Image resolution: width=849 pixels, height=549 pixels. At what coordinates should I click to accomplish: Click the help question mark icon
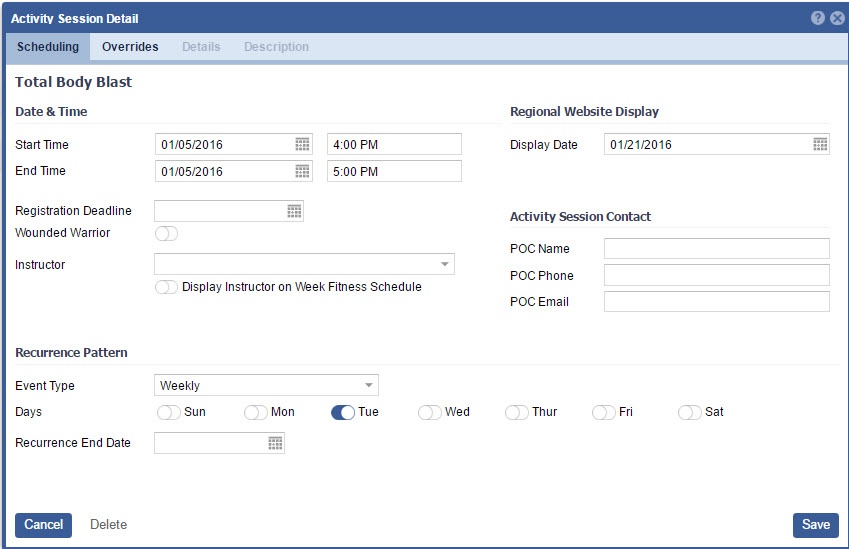pos(818,18)
